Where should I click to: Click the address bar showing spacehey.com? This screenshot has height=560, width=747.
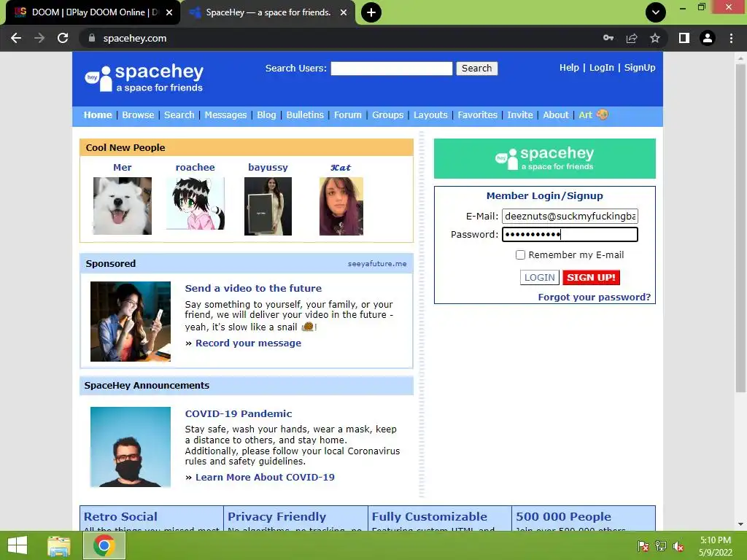(343, 38)
